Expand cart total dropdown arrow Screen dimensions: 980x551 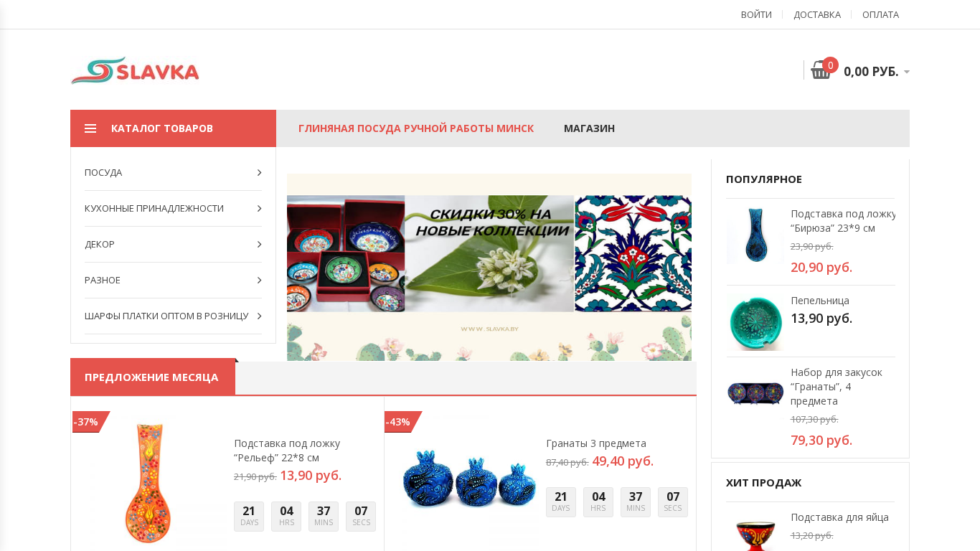[907, 72]
